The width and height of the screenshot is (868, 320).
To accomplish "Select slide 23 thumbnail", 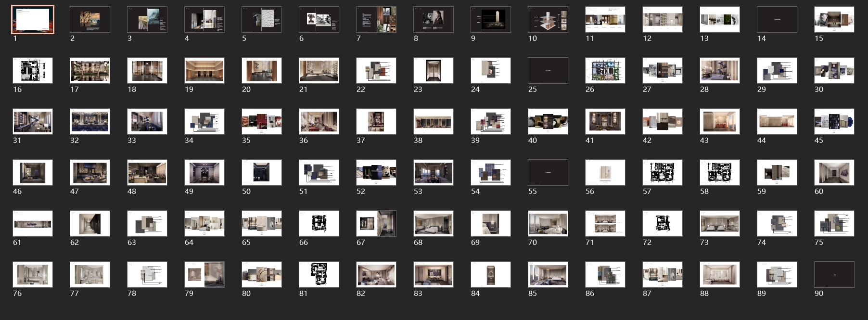I will pos(433,71).
